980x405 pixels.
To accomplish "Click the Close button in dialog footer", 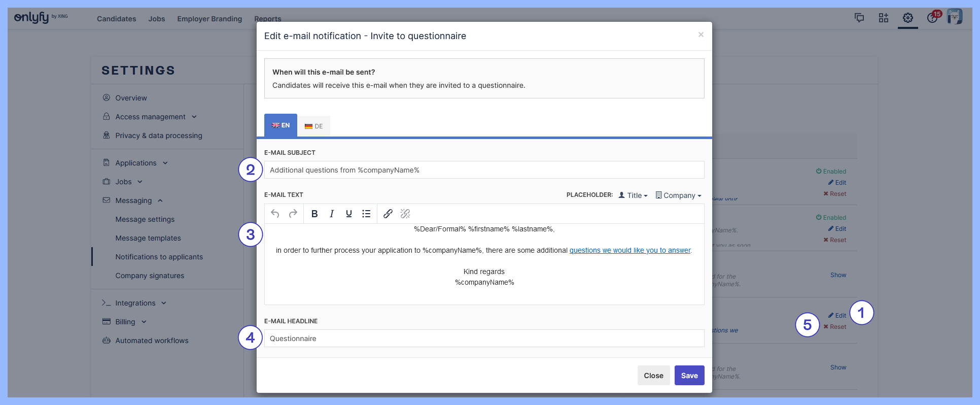I will click(x=653, y=376).
